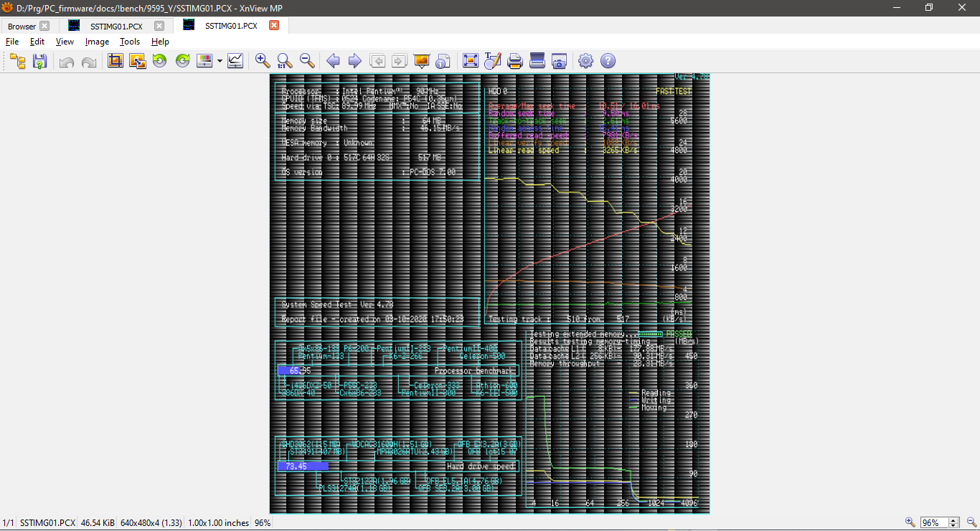Click the Crop tool icon in toolbar
This screenshot has height=531, width=980.
point(115,61)
